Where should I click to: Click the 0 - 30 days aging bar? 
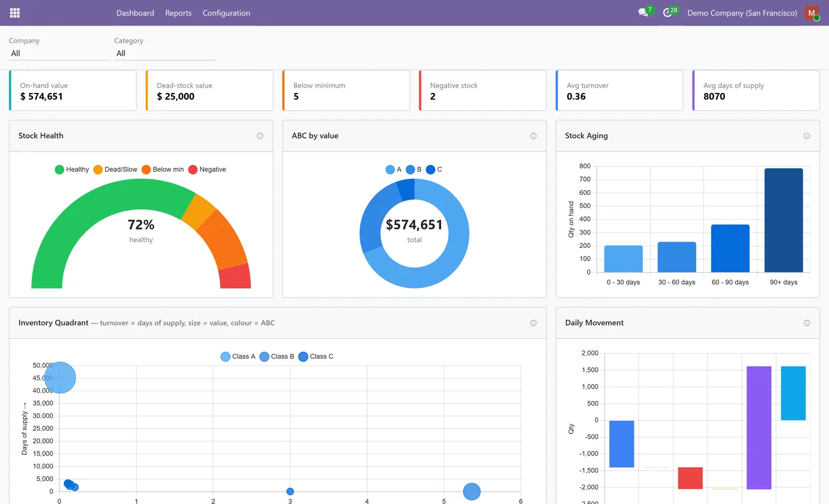click(624, 259)
